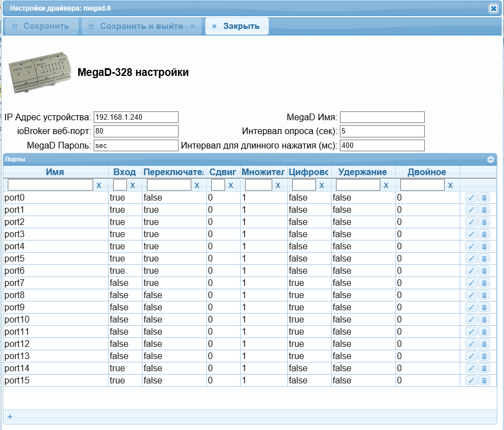Edit the port8 row with pencil icon
This screenshot has height=430, width=504.
471,295
